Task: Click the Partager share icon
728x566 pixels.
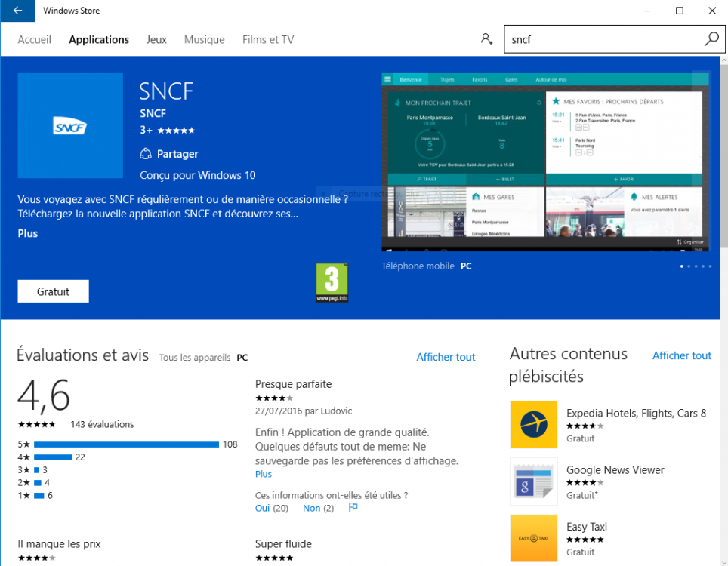Action: click(x=147, y=154)
